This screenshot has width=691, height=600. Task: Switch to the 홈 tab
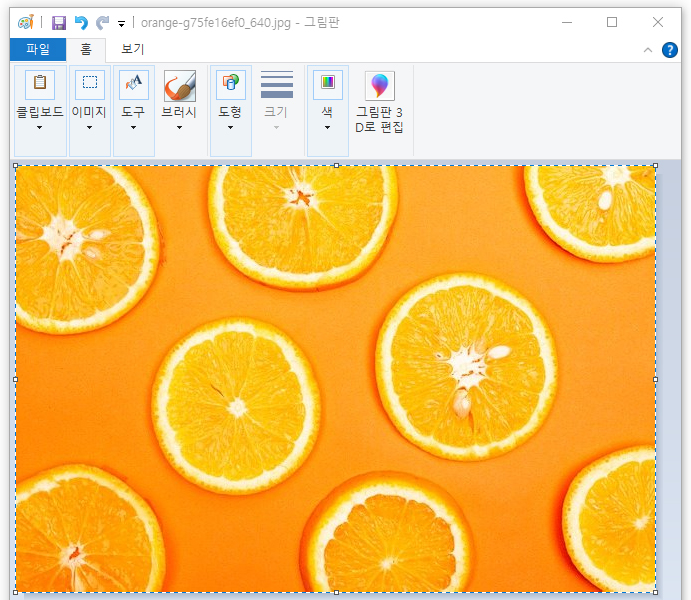click(x=86, y=49)
